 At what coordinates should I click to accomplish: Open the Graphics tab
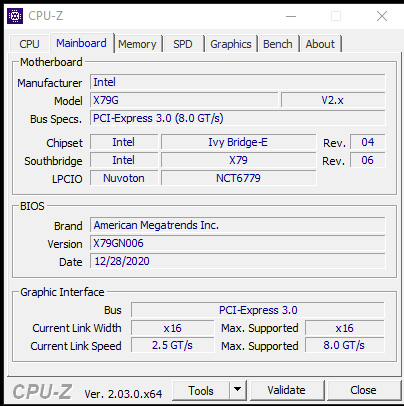(x=231, y=44)
